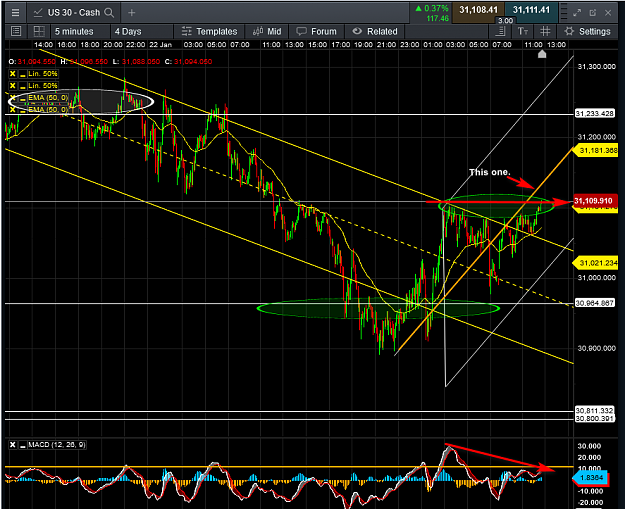
Task: Click the time axis marker arrow near 11:00
Action: [542, 54]
